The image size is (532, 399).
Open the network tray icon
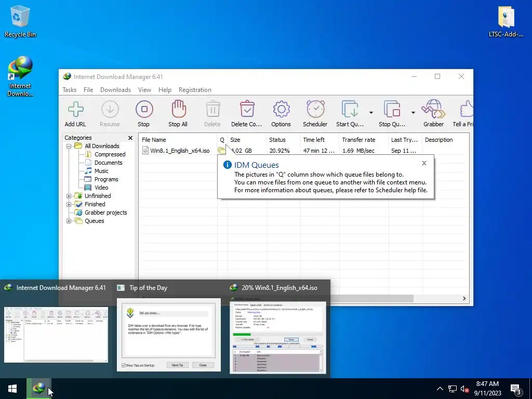453,389
